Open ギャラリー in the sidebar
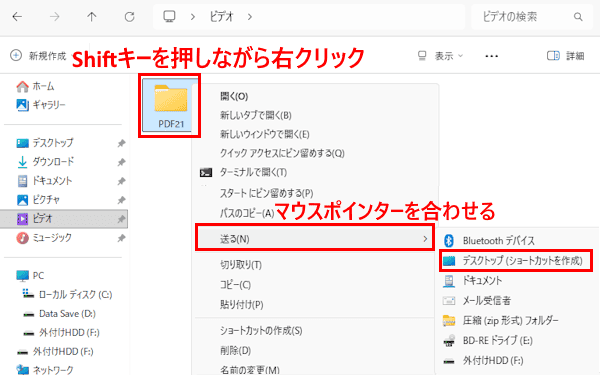This screenshot has width=600, height=375. (41, 105)
